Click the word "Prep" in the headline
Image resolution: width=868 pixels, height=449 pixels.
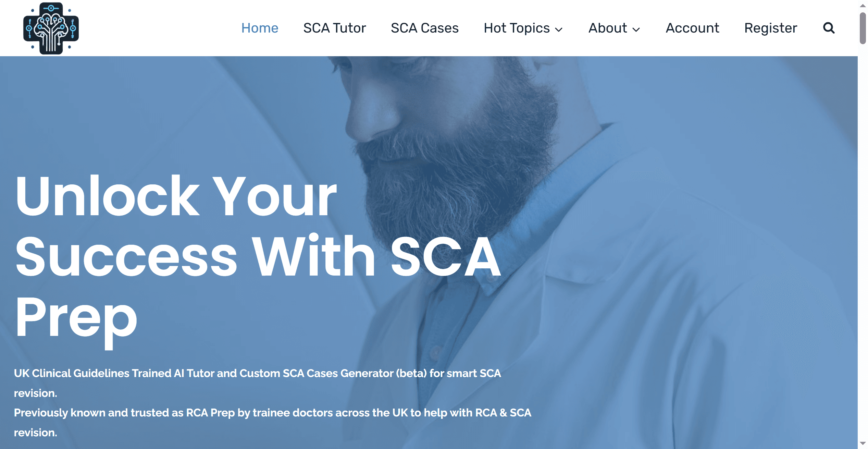[76, 317]
